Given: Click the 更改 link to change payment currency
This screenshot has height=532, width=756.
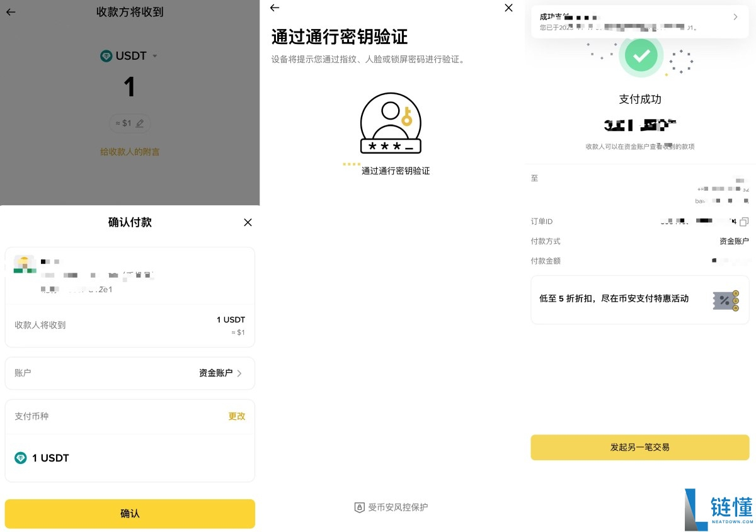Looking at the screenshot, I should [x=236, y=416].
